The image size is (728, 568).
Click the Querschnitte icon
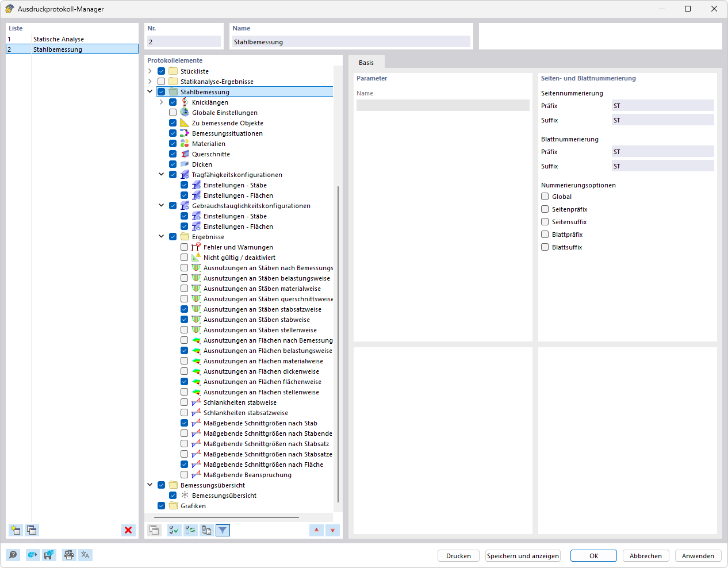[x=185, y=154]
